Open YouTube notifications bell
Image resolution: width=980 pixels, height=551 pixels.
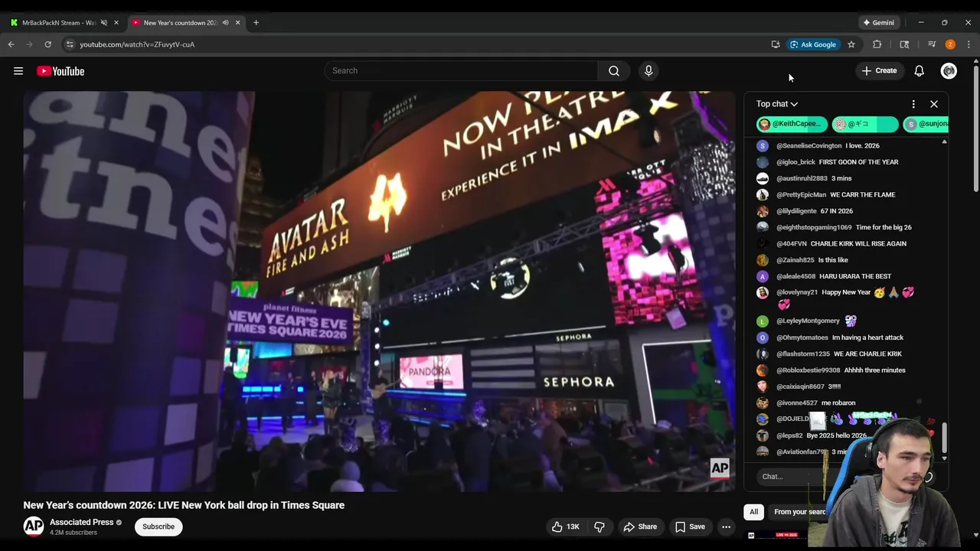(x=920, y=71)
